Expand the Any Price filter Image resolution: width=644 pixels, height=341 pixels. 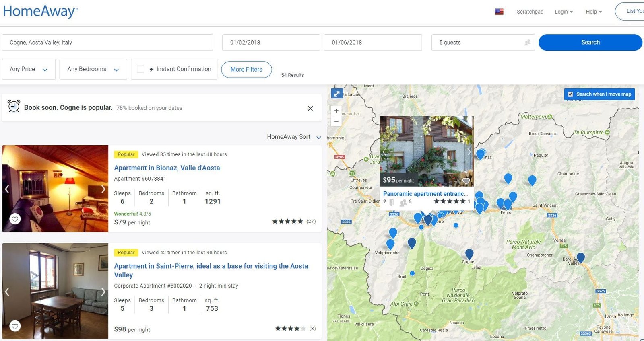coord(29,69)
